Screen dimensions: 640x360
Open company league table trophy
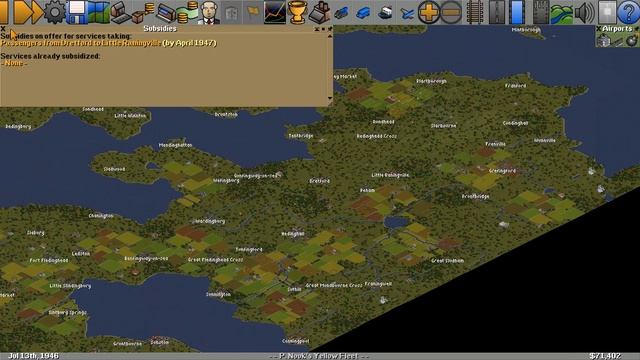[x=297, y=12]
